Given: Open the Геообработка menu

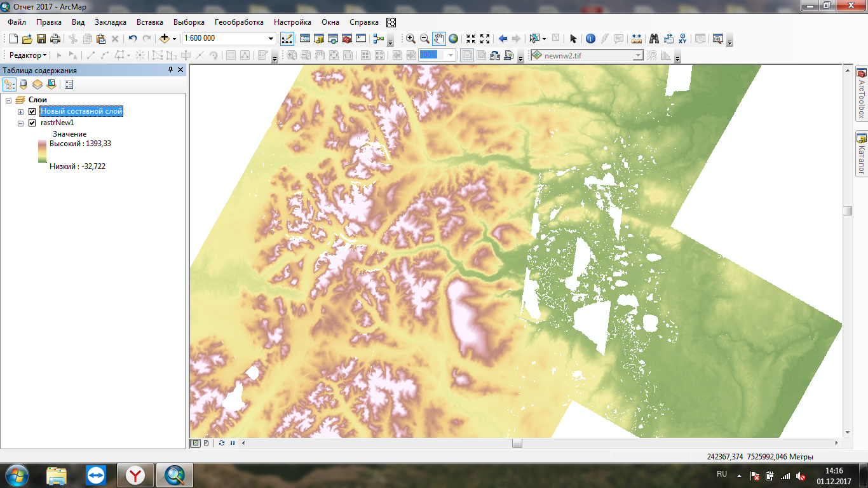Looking at the screenshot, I should click(x=239, y=22).
